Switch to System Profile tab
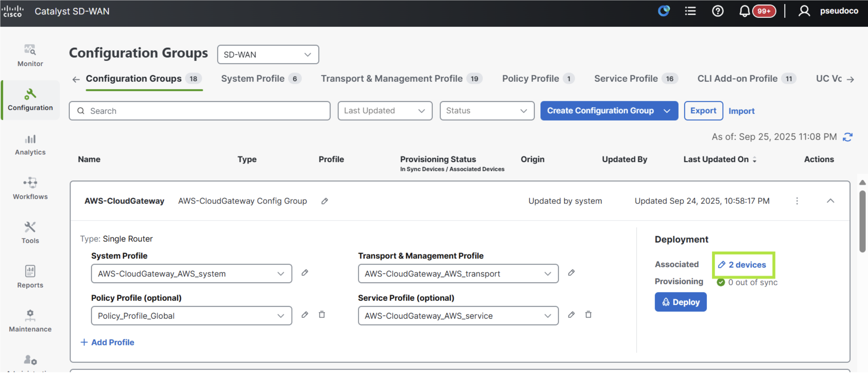Image resolution: width=868 pixels, height=373 pixels. point(261,79)
